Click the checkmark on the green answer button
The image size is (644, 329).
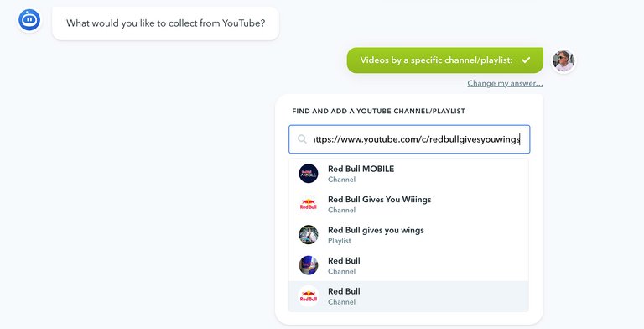[x=526, y=60]
